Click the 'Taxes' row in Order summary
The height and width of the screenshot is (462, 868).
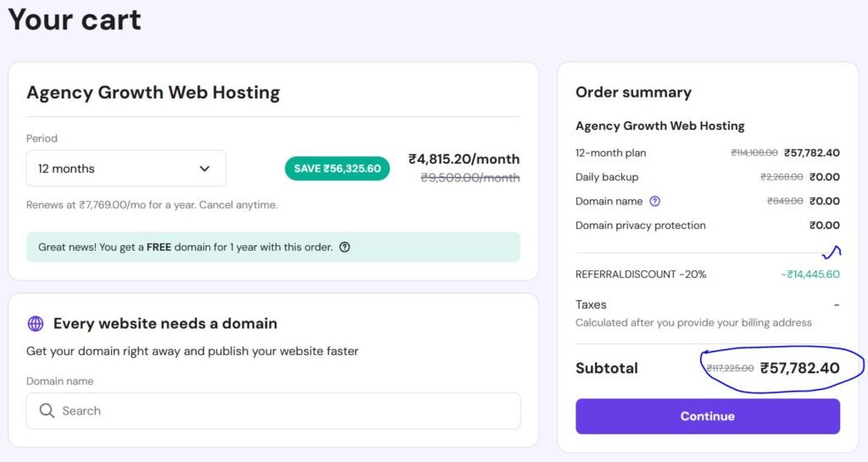(x=591, y=304)
